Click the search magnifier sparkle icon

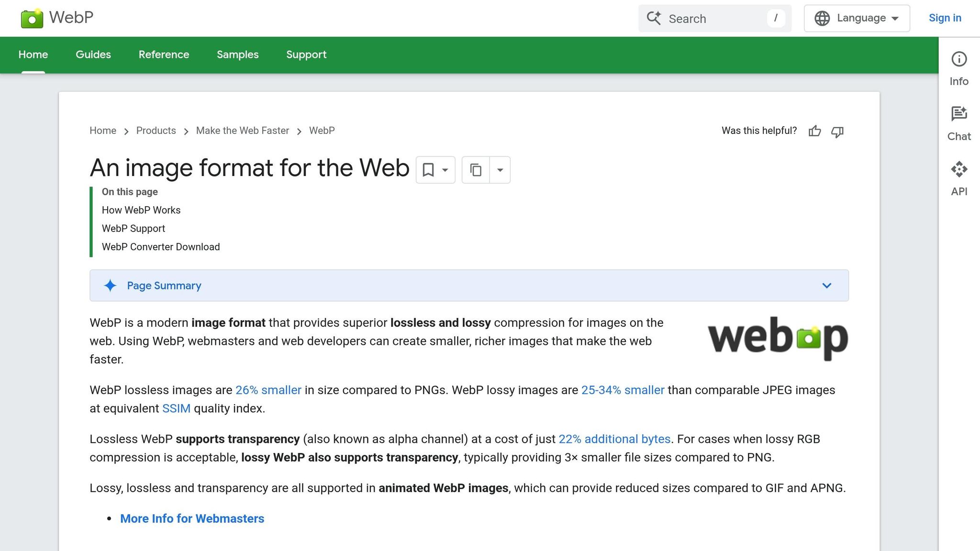click(x=654, y=18)
